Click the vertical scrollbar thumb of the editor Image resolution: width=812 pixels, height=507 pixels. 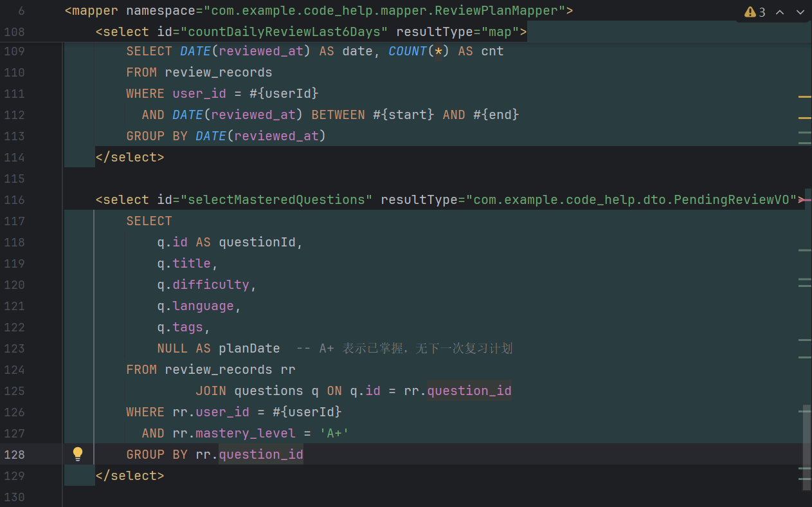pos(806,448)
